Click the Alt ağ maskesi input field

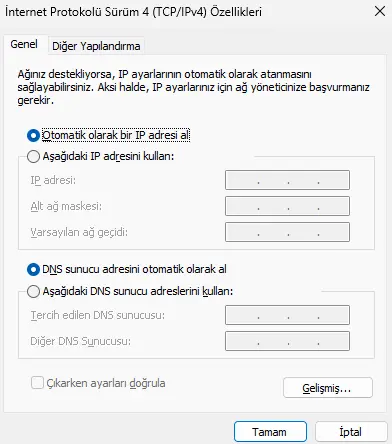point(287,206)
